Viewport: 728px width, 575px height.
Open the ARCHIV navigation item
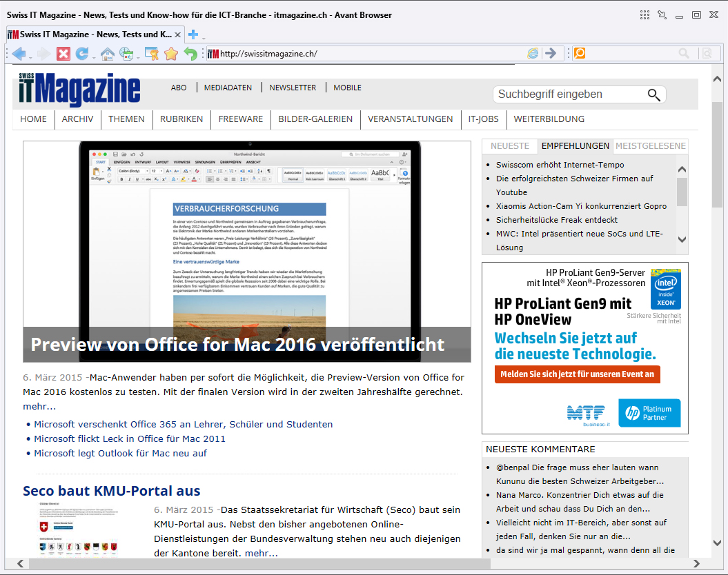[x=77, y=119]
